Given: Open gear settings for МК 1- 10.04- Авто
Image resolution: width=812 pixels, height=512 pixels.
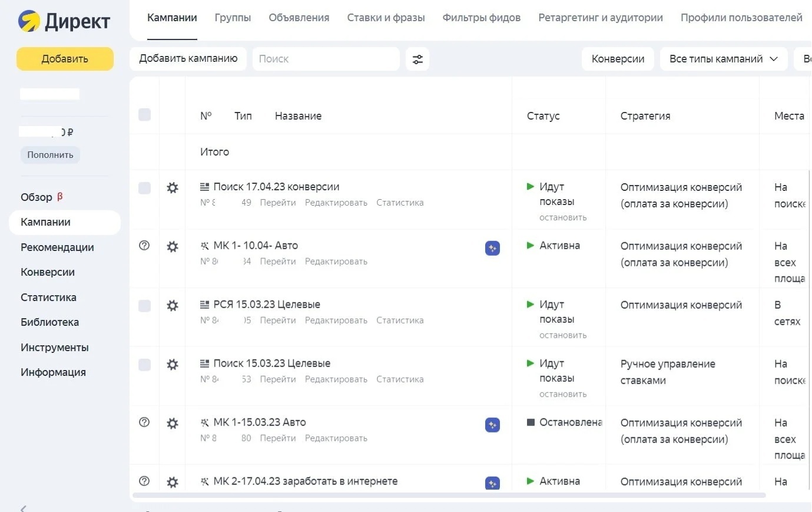Looking at the screenshot, I should pyautogui.click(x=173, y=247).
